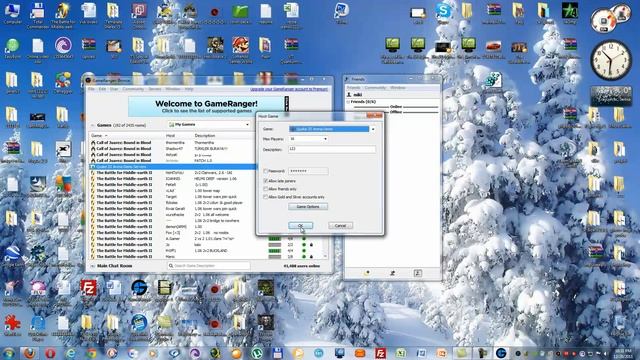This screenshot has width=640, height=360.
Task: Check Allow Gold and Silver accounts only
Action: pyautogui.click(x=266, y=197)
